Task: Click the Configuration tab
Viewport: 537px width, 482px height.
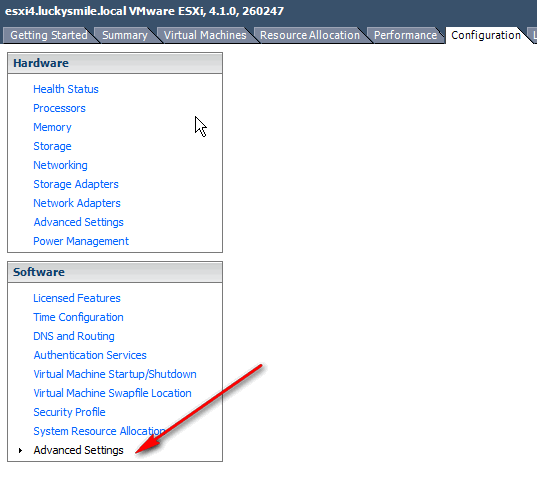Action: (486, 35)
